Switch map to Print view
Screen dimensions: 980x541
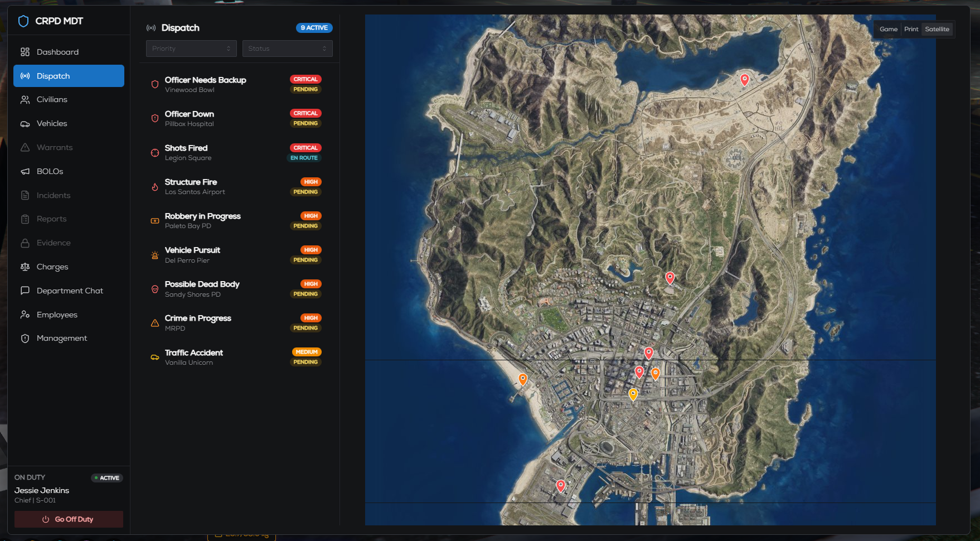coord(911,30)
